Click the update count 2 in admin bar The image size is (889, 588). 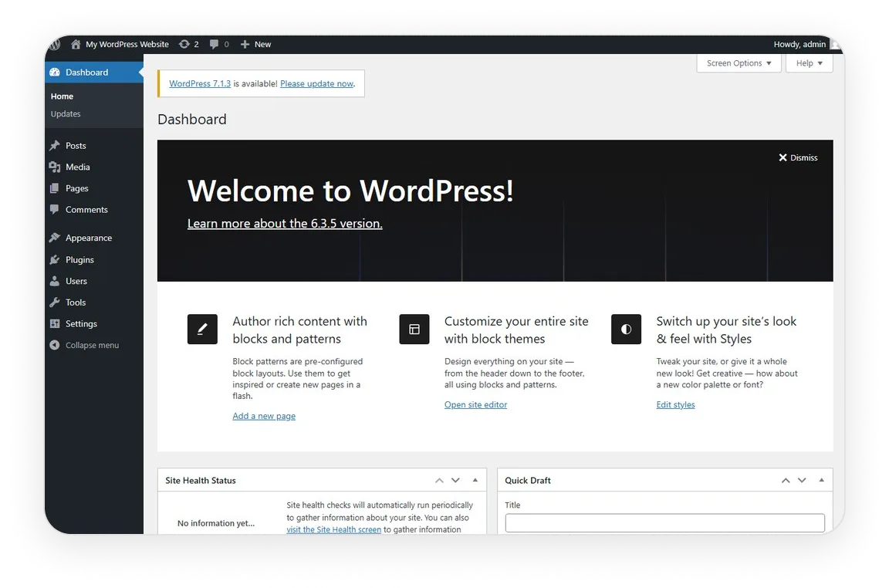[197, 44]
